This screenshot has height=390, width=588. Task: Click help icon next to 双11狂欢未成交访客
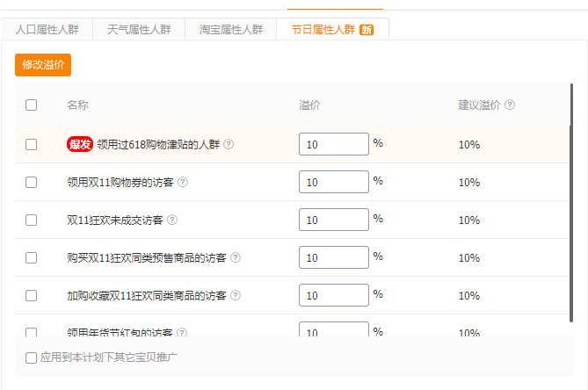(172, 220)
